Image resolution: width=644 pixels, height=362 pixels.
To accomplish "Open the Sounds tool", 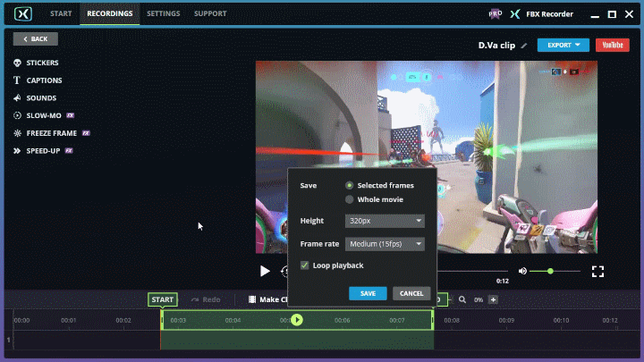I will 35,98.
